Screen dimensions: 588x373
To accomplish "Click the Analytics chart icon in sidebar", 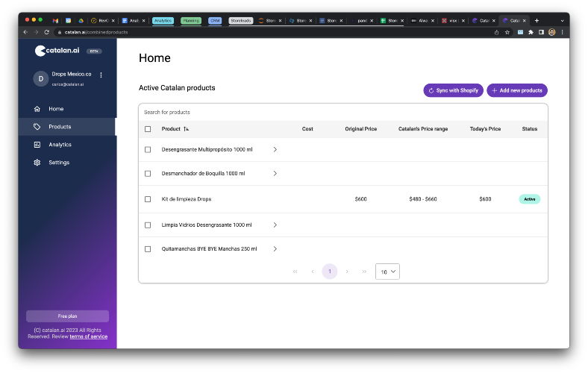I will 37,145.
